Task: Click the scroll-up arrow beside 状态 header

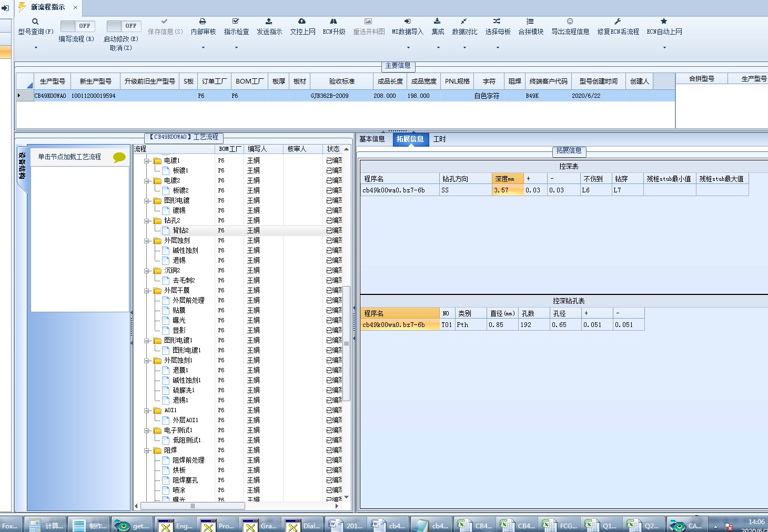Action: (x=346, y=149)
